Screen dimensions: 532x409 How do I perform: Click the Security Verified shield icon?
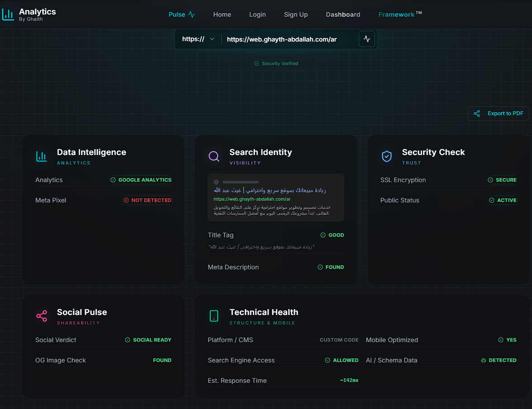tap(256, 64)
